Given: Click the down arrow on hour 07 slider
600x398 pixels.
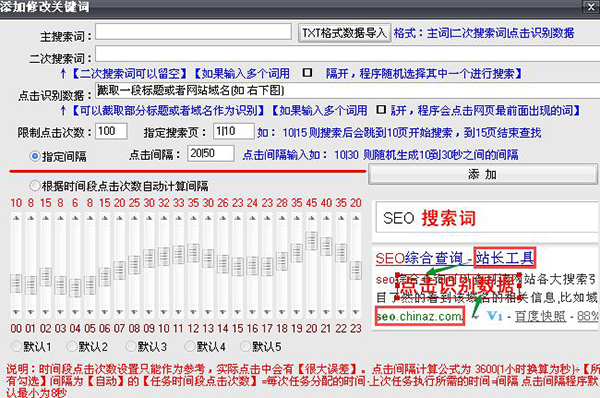Looking at the screenshot, I should [x=119, y=312].
